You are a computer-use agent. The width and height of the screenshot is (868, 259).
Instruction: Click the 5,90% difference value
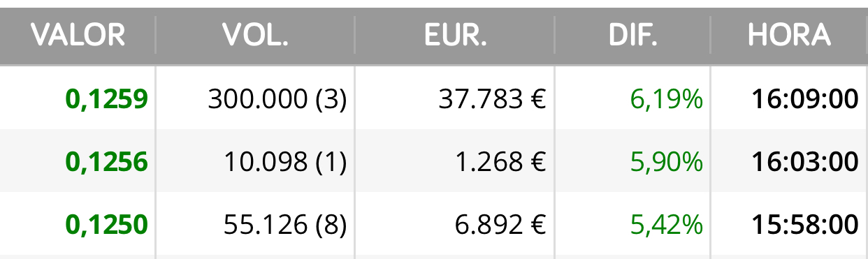click(x=667, y=163)
